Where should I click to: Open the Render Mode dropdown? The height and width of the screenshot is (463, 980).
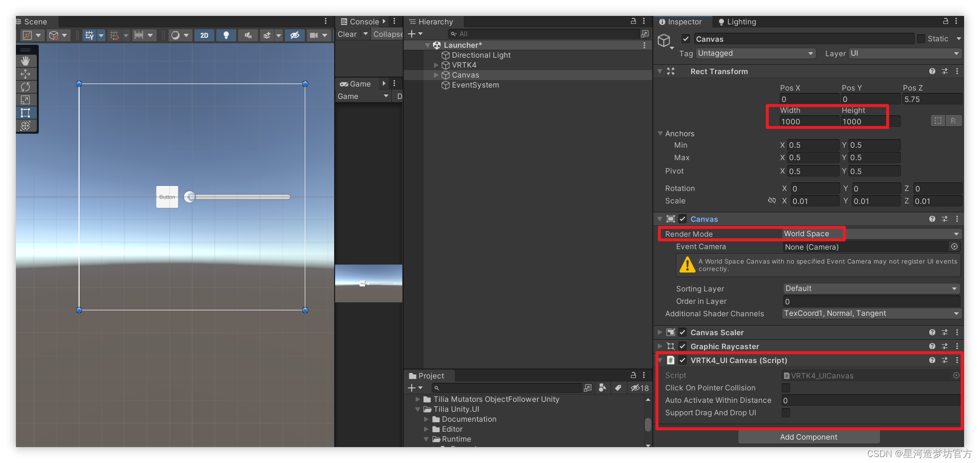pos(872,234)
